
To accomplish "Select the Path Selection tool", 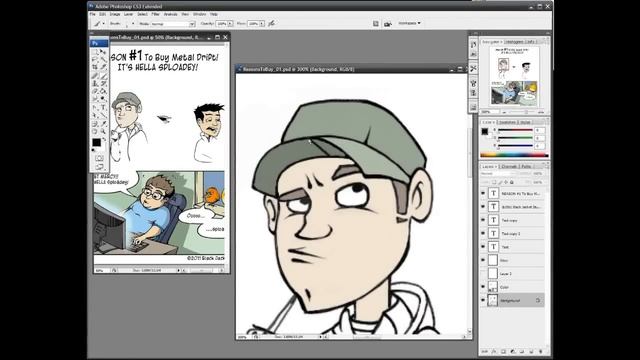I will coord(95,115).
